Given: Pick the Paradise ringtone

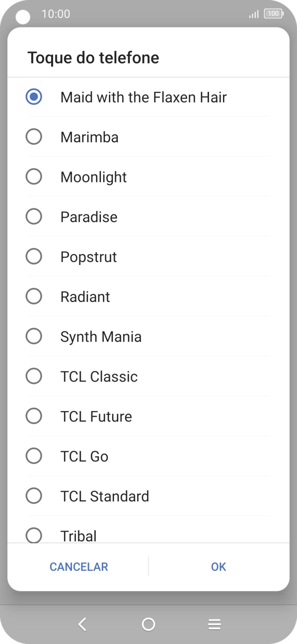Looking at the screenshot, I should coord(148,217).
